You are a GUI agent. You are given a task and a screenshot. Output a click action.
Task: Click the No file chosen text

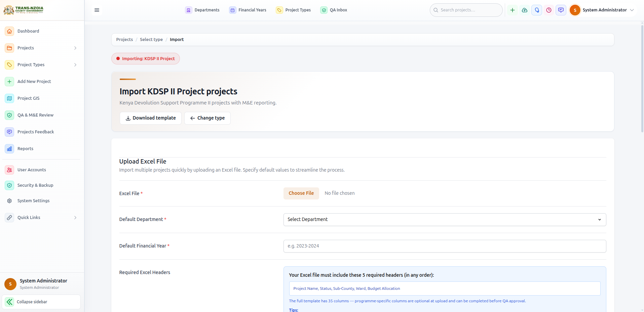pyautogui.click(x=340, y=193)
